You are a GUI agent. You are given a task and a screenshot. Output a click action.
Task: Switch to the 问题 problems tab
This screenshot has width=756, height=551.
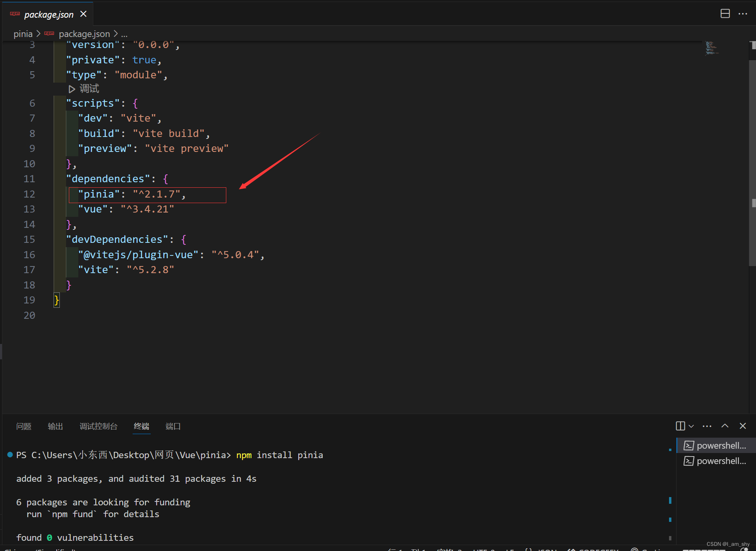[24, 426]
